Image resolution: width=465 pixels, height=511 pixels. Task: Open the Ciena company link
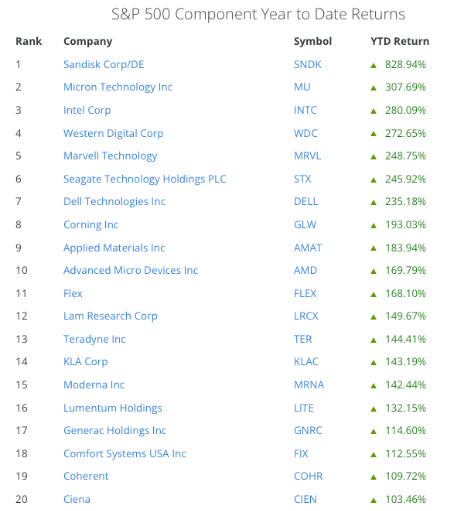pyautogui.click(x=77, y=499)
